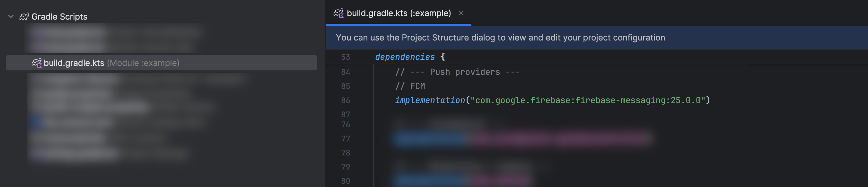The image size is (868, 187).
Task: Select the Gradle Scripts folder label
Action: tap(59, 16)
